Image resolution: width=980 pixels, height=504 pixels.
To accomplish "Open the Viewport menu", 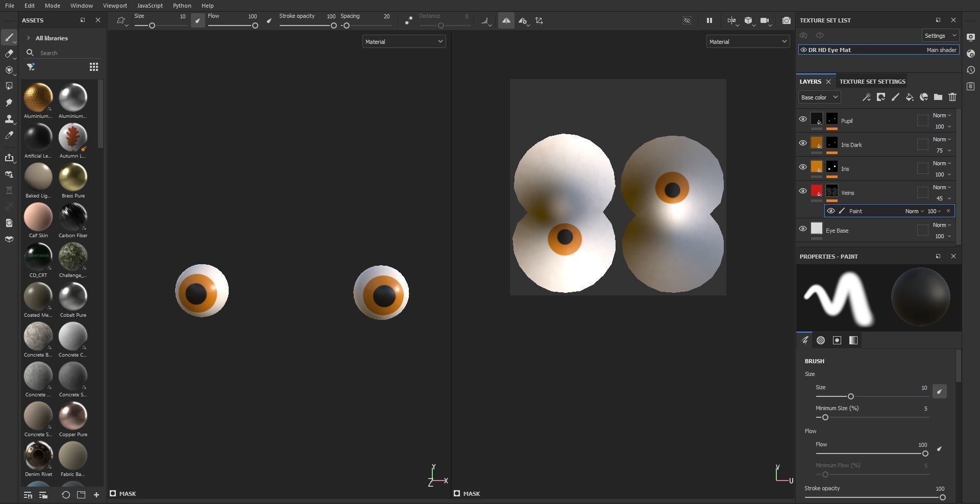I will [115, 6].
